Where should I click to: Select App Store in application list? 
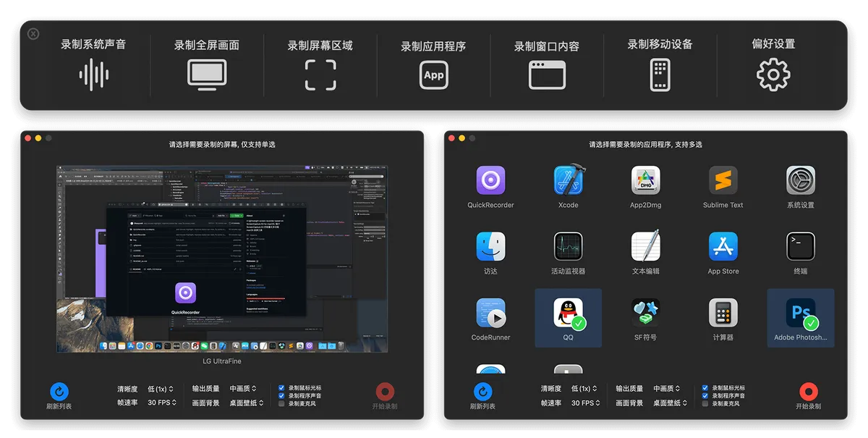pos(723,246)
